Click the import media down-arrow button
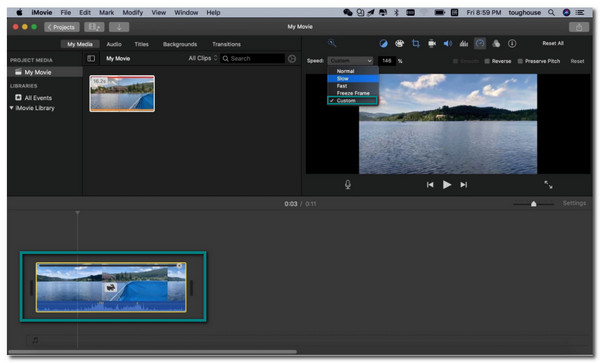Screen dimensions: 600x363 (119, 27)
